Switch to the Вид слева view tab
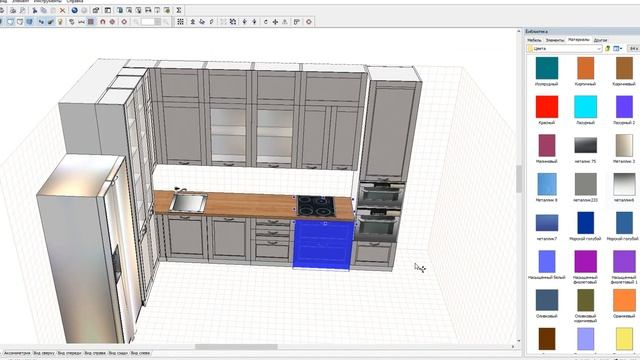This screenshot has height=360, width=640. (140, 353)
